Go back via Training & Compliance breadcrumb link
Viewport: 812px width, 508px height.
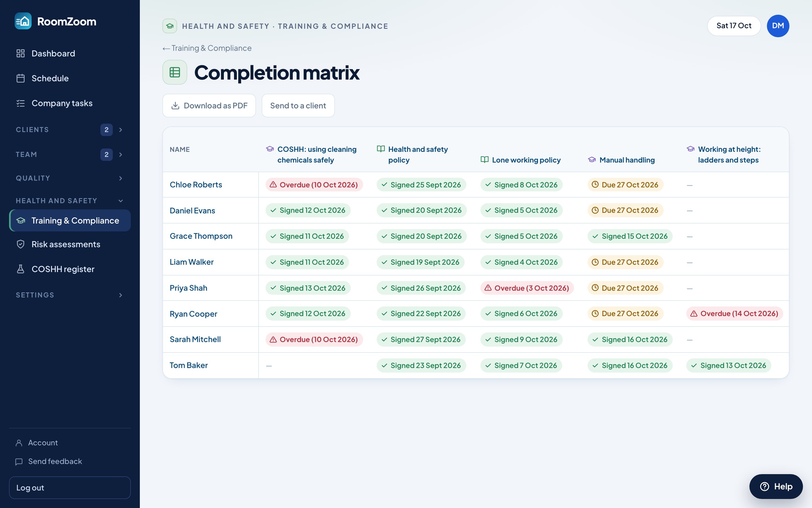(x=207, y=48)
